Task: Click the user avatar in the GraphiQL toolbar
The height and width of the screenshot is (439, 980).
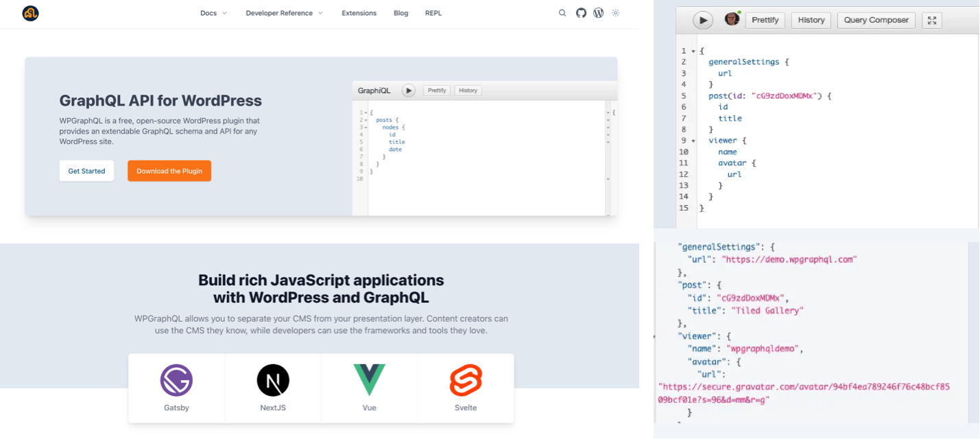Action: (732, 19)
